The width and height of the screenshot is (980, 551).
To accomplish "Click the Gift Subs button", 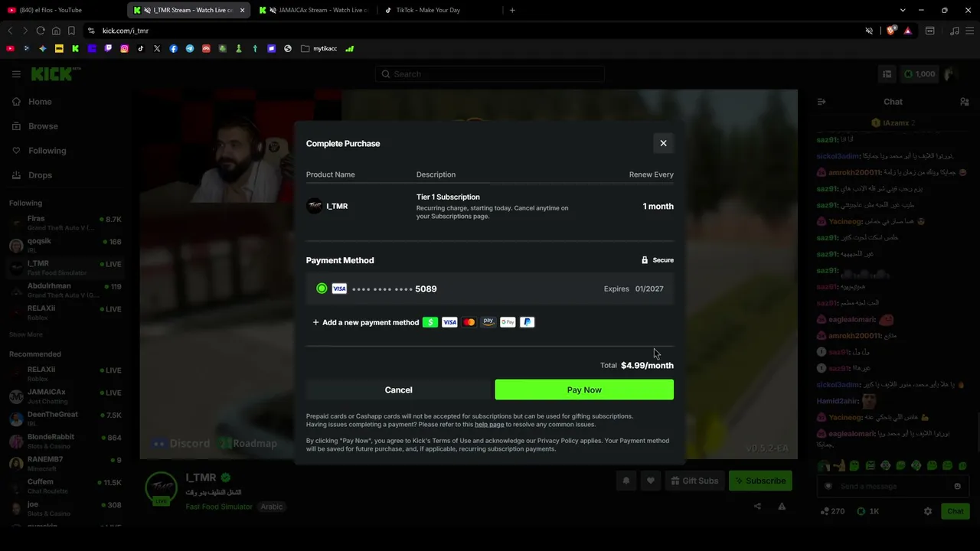I will [x=694, y=481].
